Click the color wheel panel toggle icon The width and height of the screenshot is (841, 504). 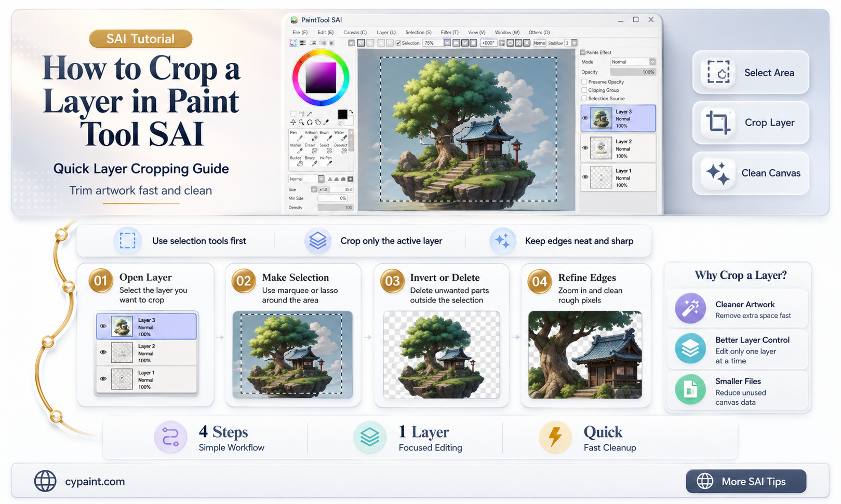pyautogui.click(x=293, y=43)
